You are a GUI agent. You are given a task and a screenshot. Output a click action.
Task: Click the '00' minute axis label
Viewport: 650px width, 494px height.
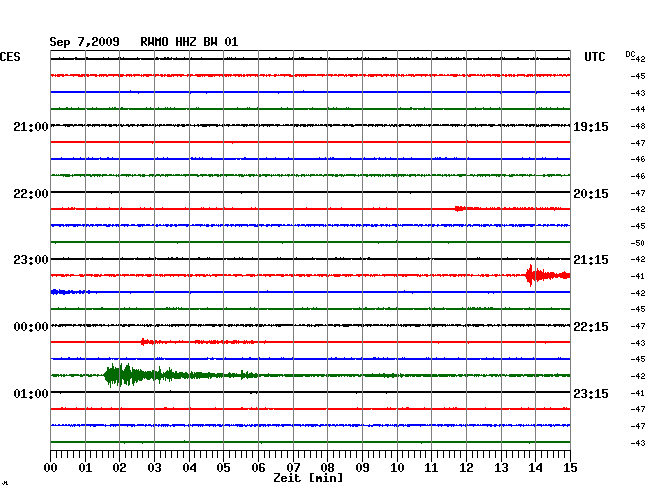pyautogui.click(x=51, y=468)
